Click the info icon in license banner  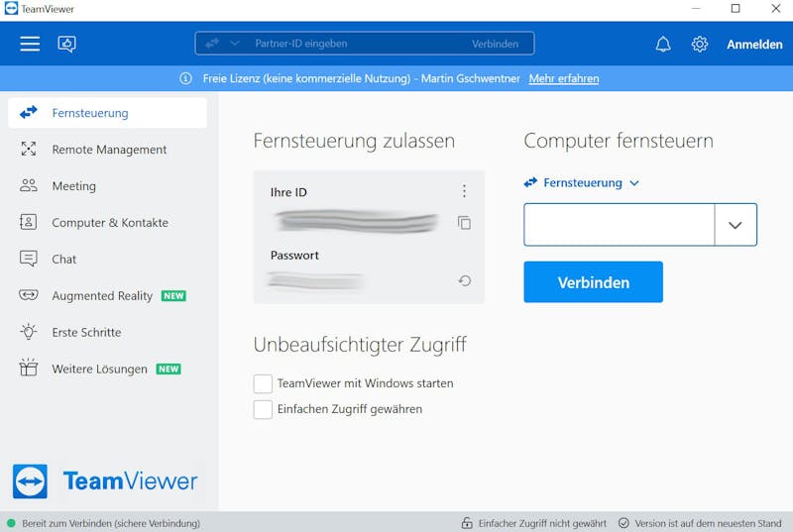pos(185,78)
